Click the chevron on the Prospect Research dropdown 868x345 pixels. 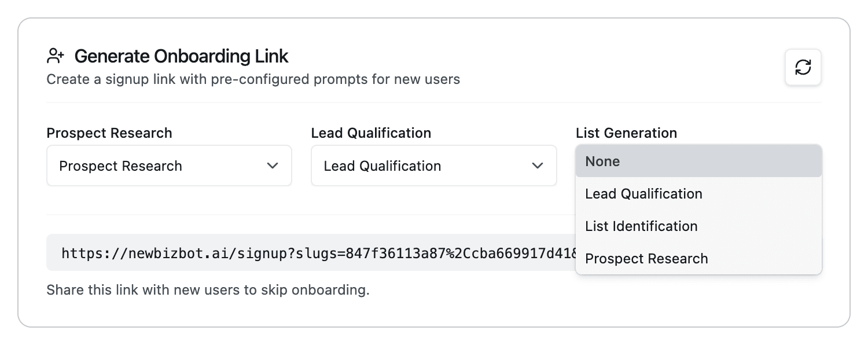[273, 166]
